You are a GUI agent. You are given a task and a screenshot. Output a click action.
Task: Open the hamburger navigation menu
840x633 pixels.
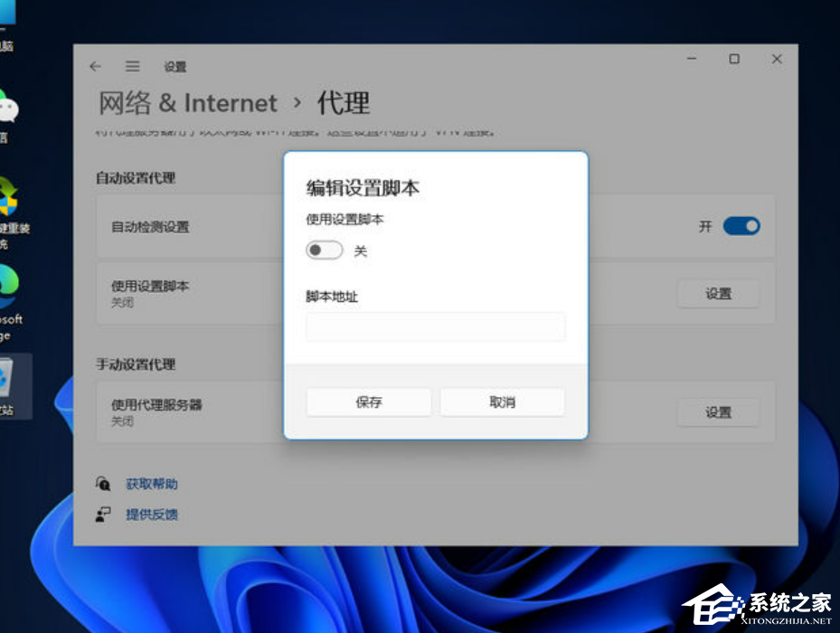pos(132,66)
